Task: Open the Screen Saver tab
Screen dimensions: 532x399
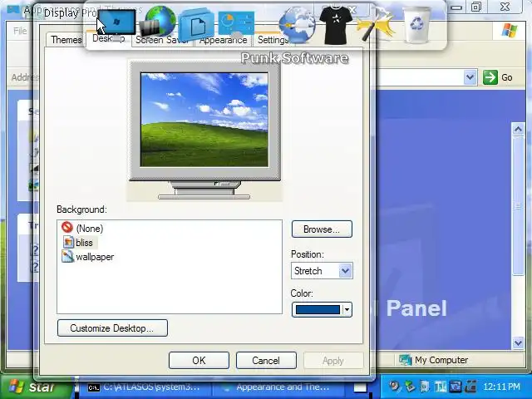Action: tap(162, 40)
